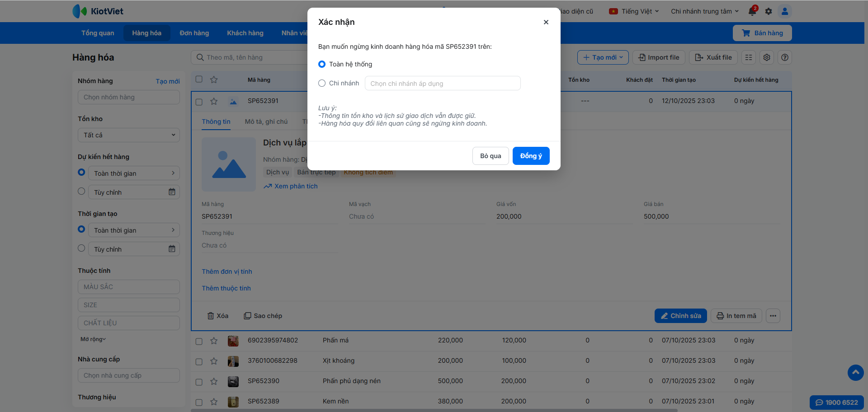Click the Chọn chi nhánh áp dụng field
868x412 pixels.
coord(442,84)
